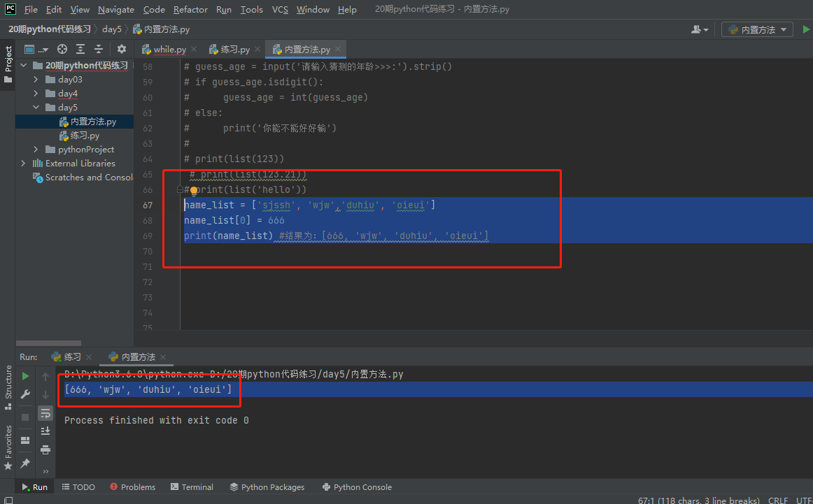Open the TODO tool window
This screenshot has height=504, width=813.
[x=78, y=487]
